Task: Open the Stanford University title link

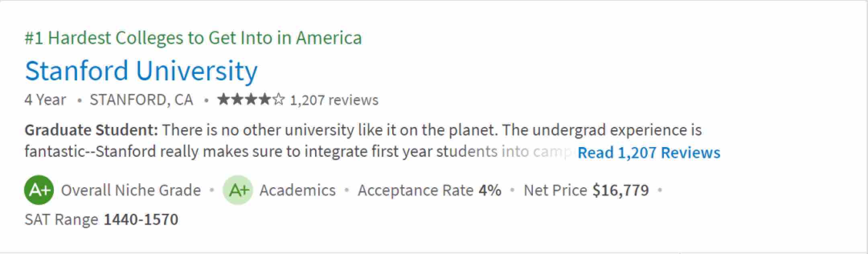Action: pos(141,71)
